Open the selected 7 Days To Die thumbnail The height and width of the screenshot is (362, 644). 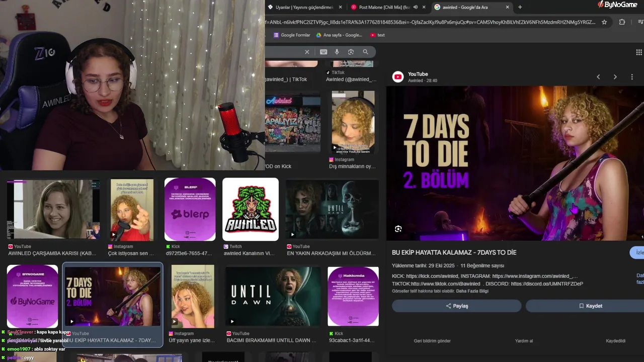pos(113,297)
